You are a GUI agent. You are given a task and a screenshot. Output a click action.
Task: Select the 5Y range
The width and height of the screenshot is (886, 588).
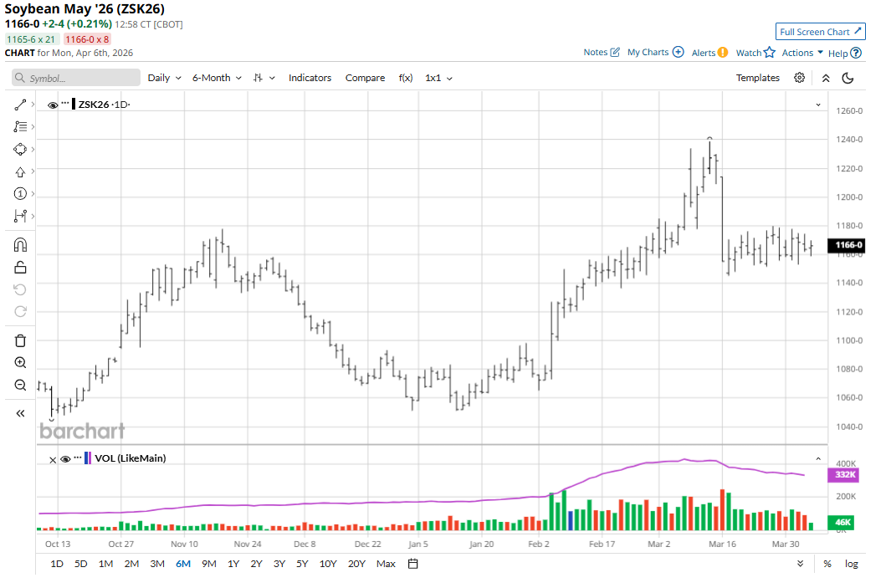[302, 564]
